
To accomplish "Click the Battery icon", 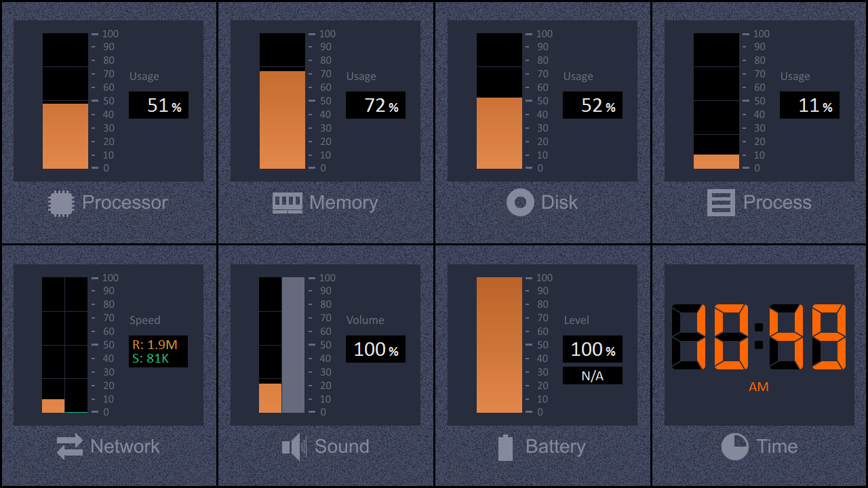I will coord(505,447).
